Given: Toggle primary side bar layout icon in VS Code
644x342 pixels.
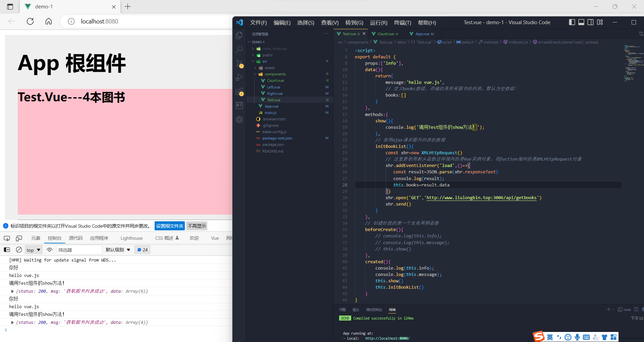Looking at the screenshot, I should point(572,22).
